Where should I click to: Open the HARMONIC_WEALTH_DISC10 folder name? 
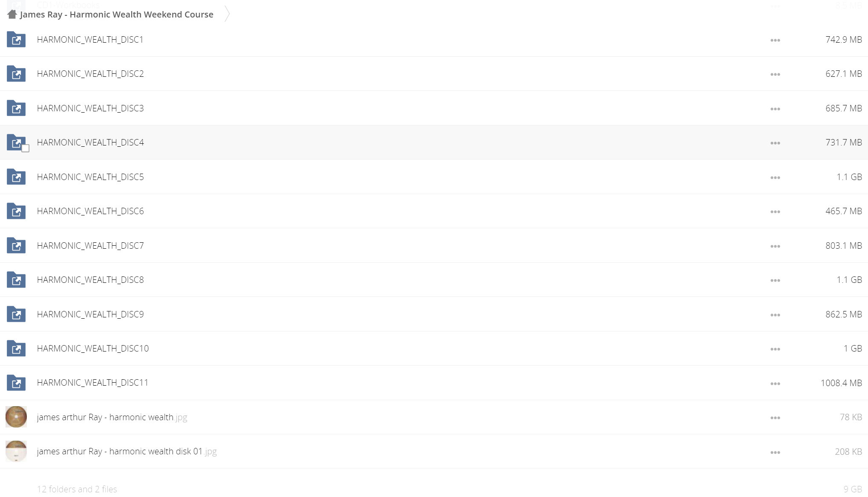coord(93,349)
